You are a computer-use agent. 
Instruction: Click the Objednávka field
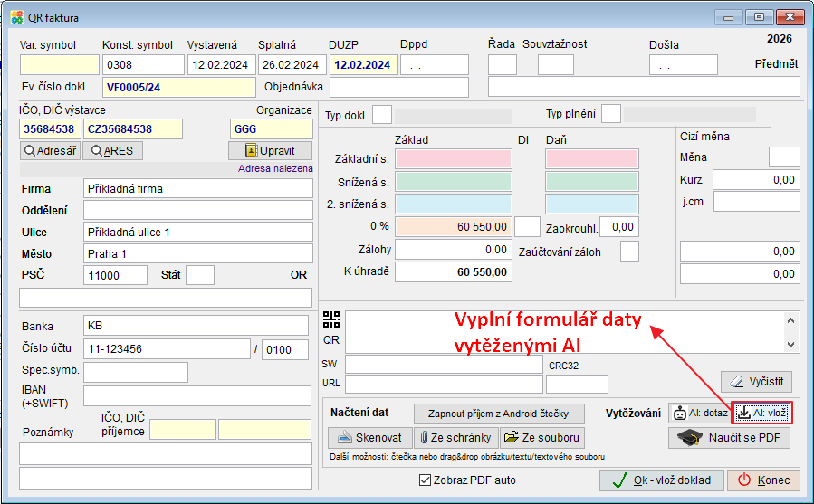pos(399,87)
